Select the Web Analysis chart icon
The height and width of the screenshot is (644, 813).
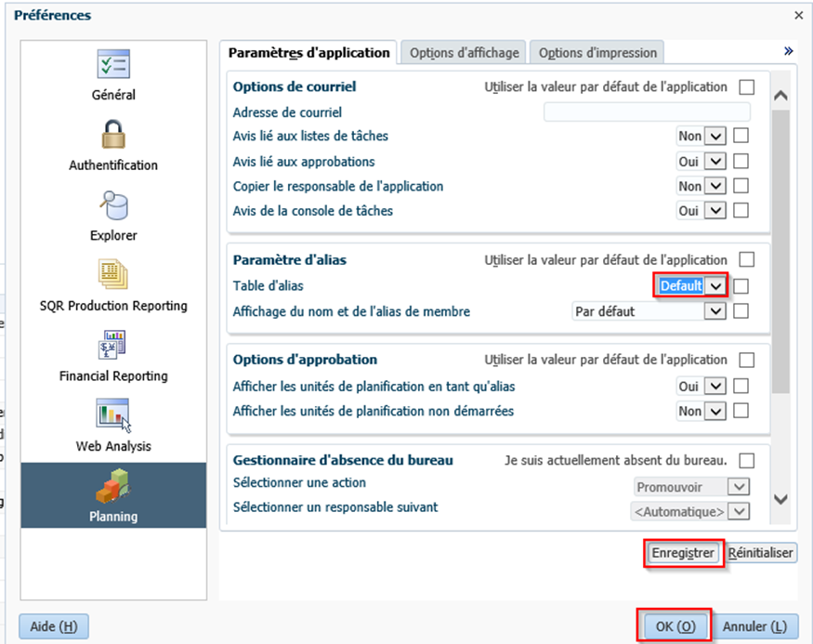click(113, 415)
